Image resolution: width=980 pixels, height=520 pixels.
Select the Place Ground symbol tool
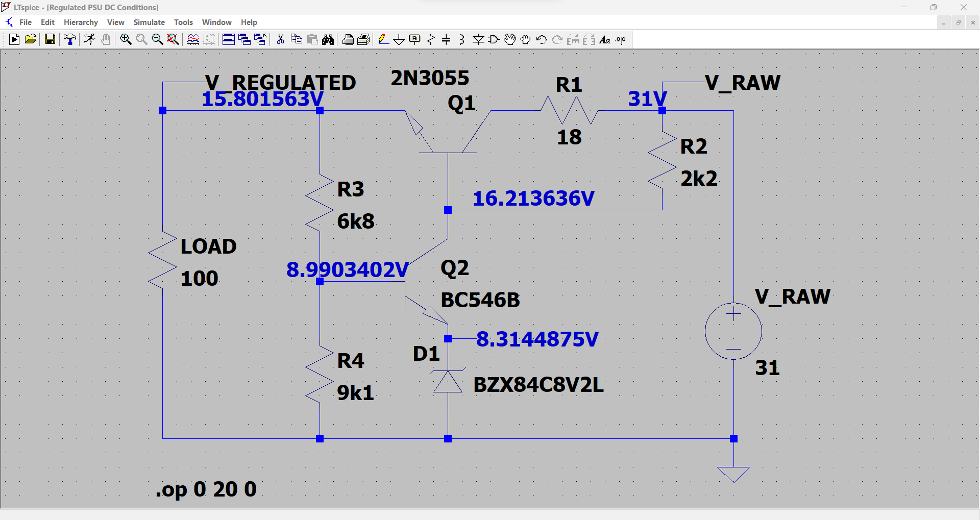[399, 39]
